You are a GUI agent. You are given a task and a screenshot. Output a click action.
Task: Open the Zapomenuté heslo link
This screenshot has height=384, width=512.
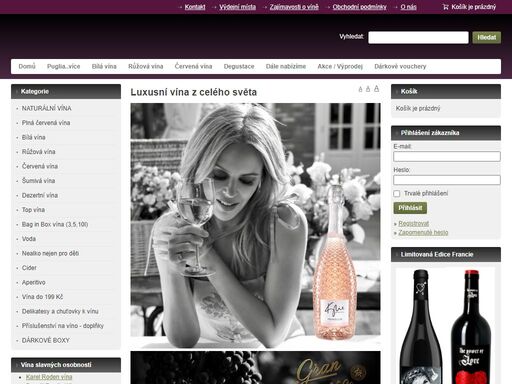pos(423,232)
